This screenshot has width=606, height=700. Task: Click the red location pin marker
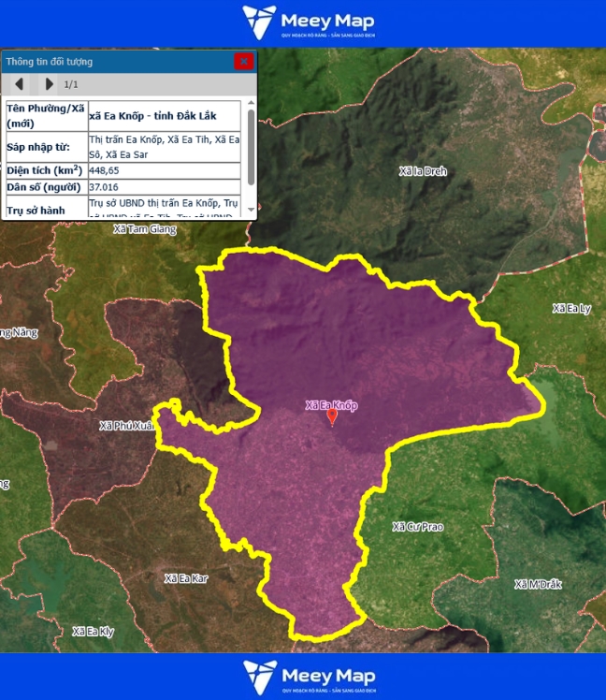pyautogui.click(x=332, y=416)
